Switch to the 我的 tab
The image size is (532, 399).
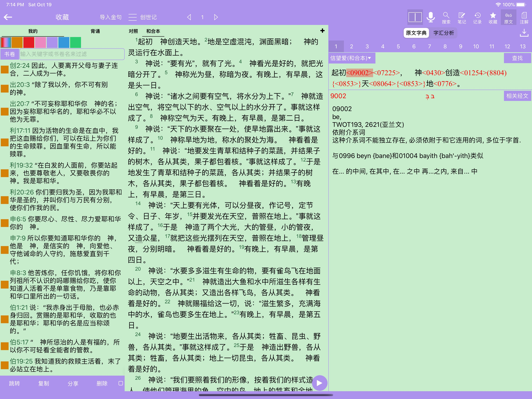point(33,31)
